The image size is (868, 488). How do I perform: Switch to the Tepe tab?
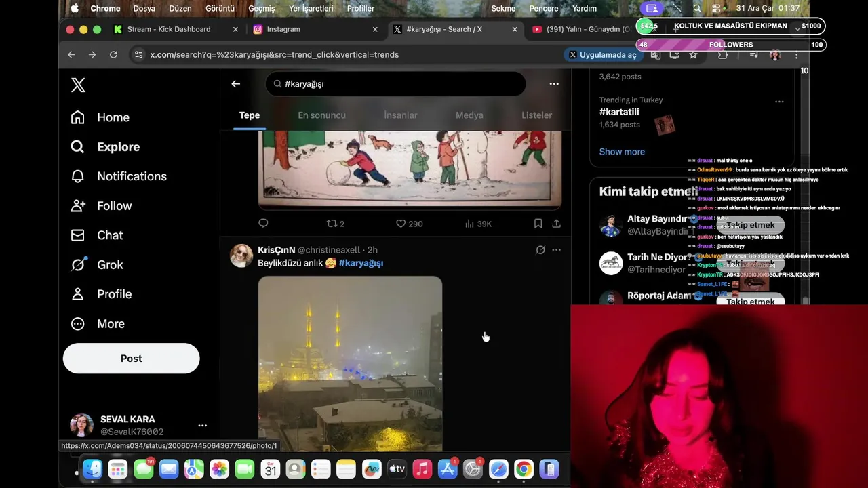click(x=250, y=115)
